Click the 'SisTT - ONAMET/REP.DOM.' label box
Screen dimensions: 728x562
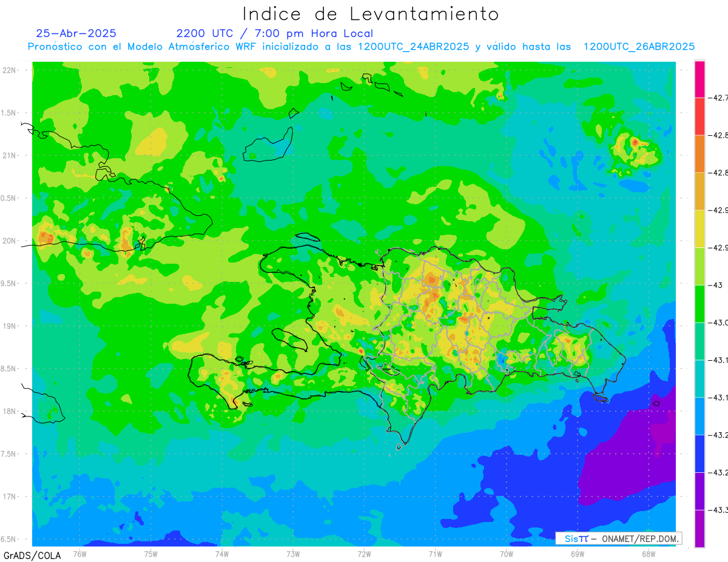619,538
